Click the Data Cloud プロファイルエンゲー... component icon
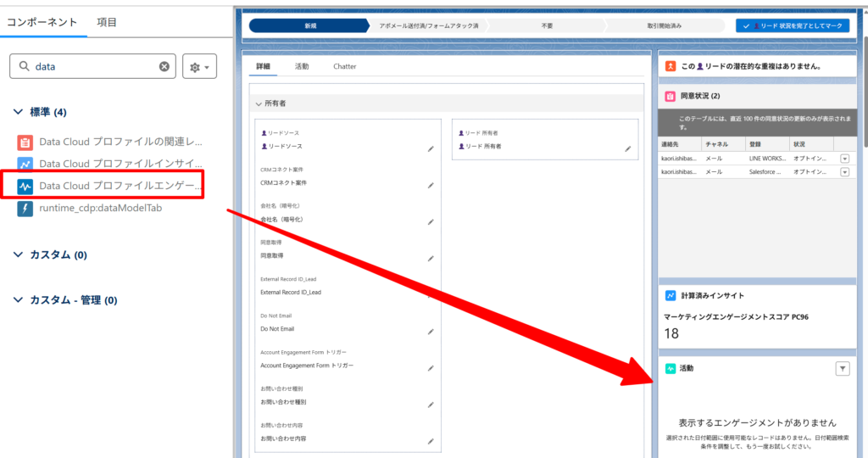Screen dimensions: 868x458 click(x=25, y=187)
